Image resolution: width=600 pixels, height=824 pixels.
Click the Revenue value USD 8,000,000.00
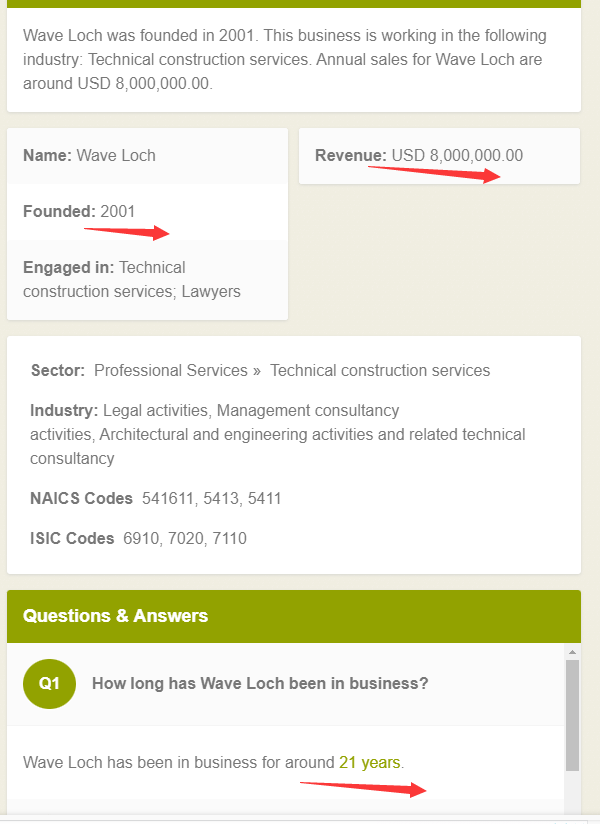(x=457, y=155)
